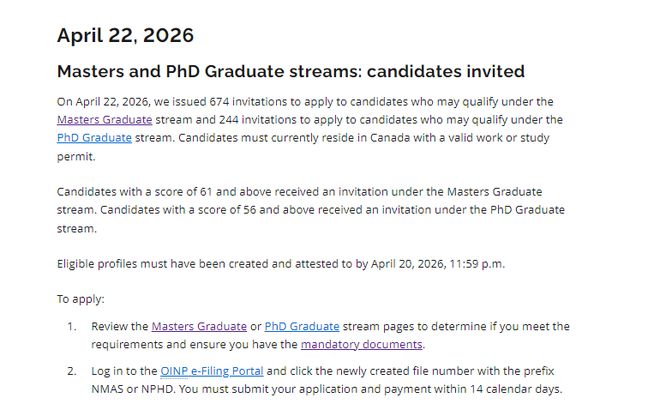660x416 pixels.
Task: Click the "244 invitations" text
Action: 249,120
